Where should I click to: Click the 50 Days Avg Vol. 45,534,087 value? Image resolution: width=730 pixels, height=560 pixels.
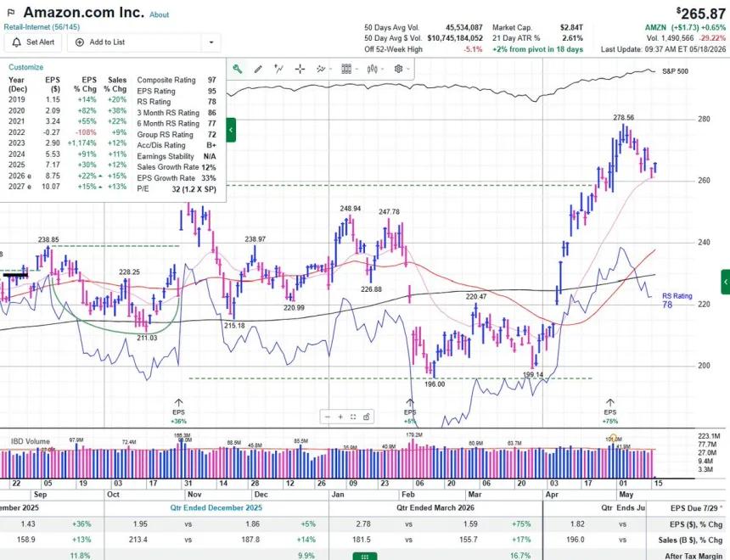point(463,28)
